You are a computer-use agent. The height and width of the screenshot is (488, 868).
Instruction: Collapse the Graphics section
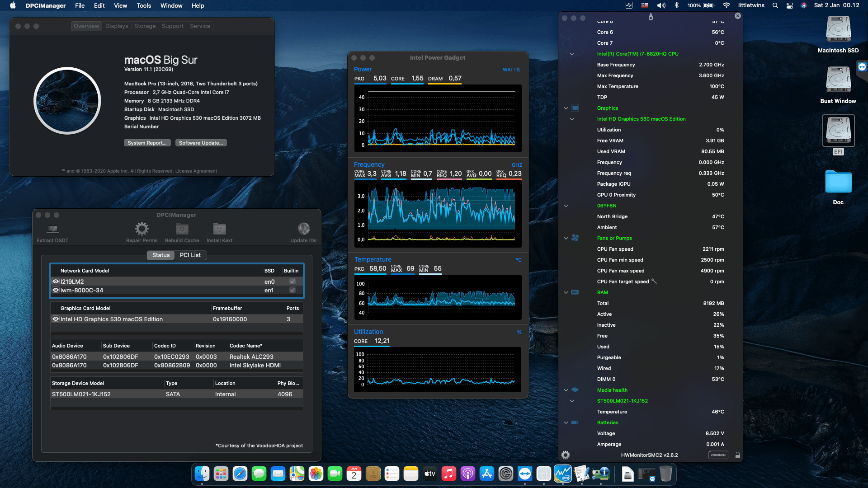point(566,108)
